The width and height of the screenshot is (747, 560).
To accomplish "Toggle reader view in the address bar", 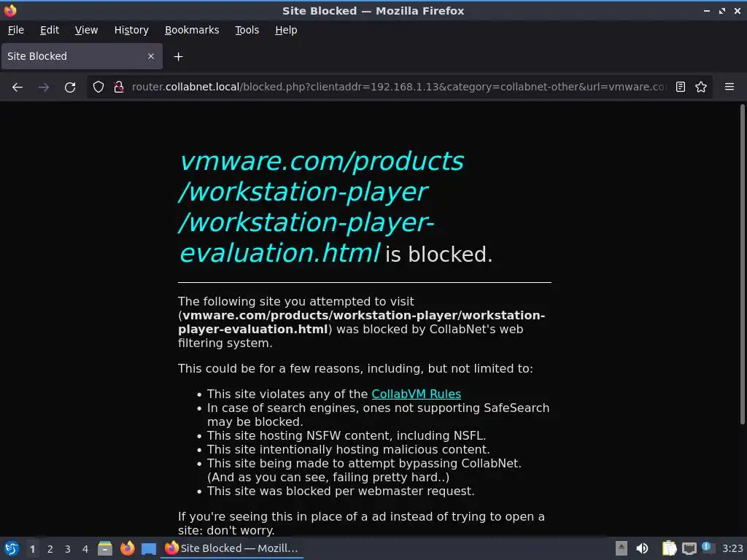I will [x=681, y=87].
